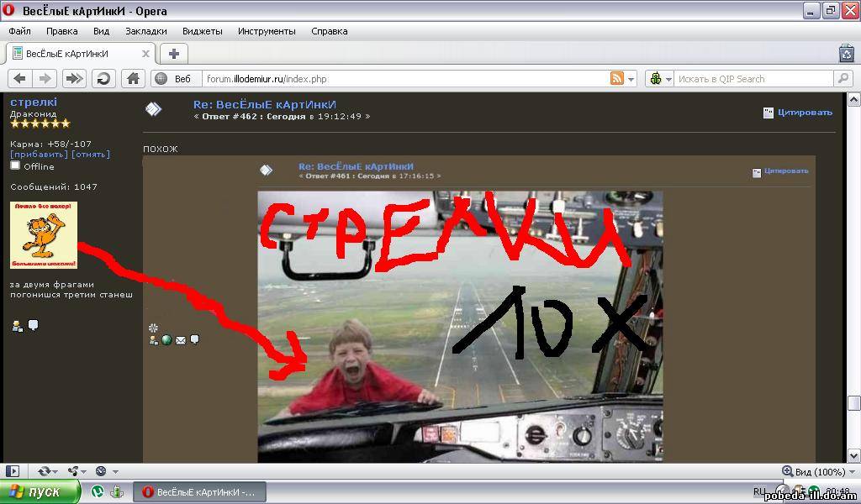Screen dimensions: 861x504
Task: Open the QIP search engine dropdown
Action: [x=661, y=78]
